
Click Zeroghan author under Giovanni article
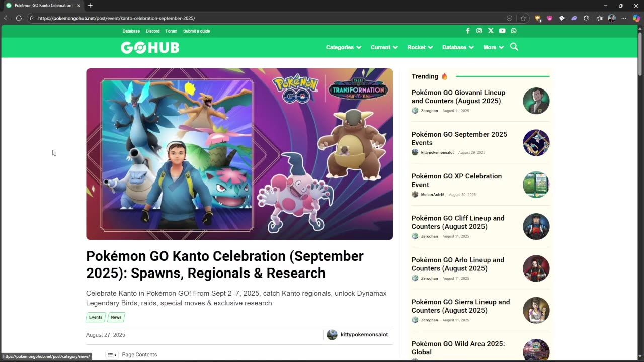click(429, 111)
